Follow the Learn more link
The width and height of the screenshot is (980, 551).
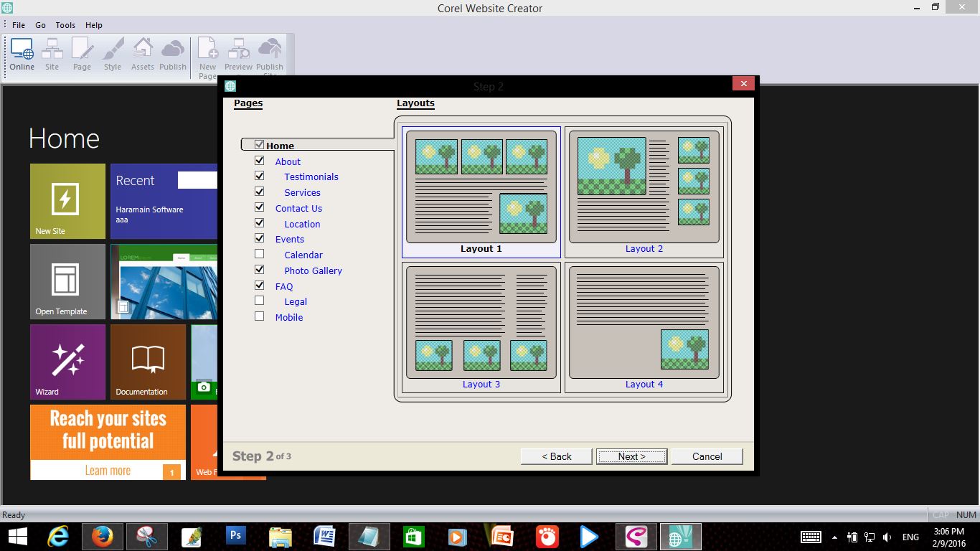(108, 471)
